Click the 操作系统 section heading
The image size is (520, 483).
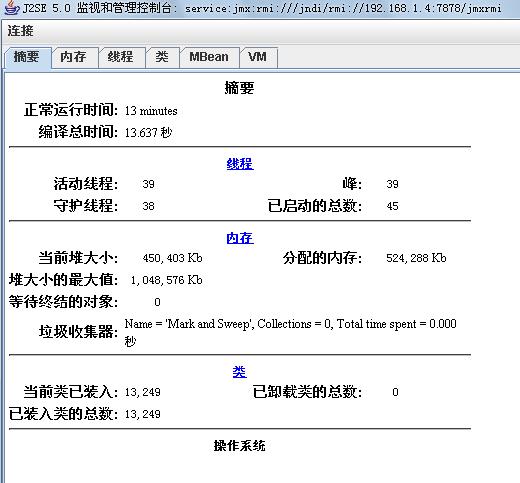coord(239,446)
